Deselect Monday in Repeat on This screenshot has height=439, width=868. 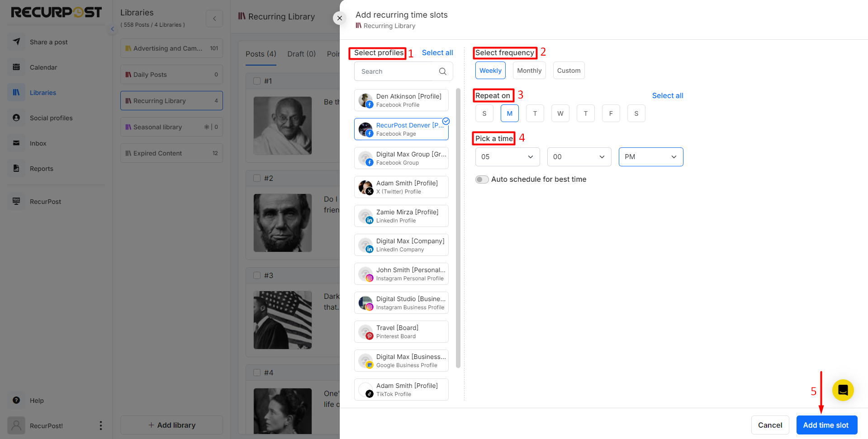tap(510, 113)
